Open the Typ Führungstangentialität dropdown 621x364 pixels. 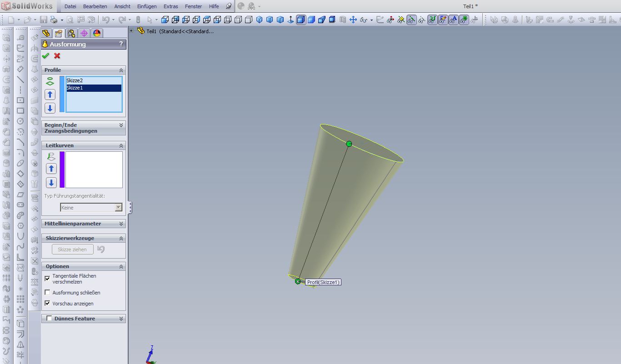[119, 208]
